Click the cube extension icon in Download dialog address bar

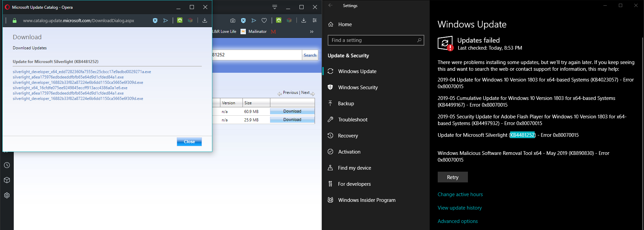pyautogui.click(x=190, y=20)
